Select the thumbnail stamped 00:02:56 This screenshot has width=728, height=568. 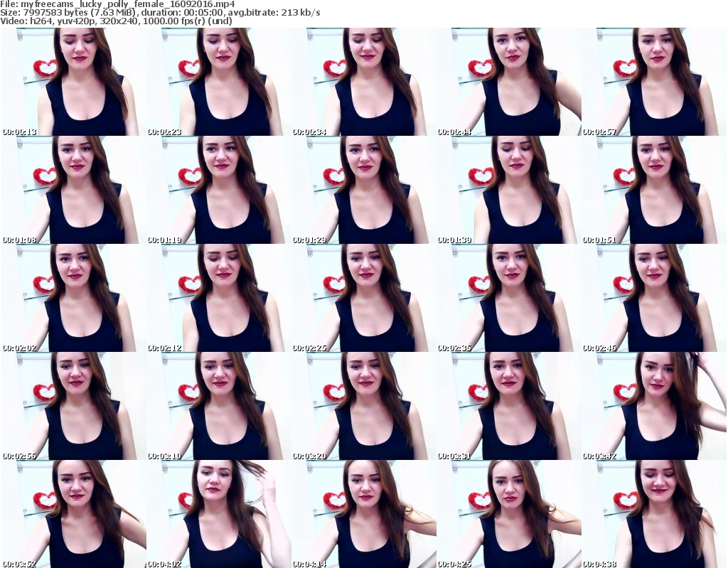(x=74, y=406)
